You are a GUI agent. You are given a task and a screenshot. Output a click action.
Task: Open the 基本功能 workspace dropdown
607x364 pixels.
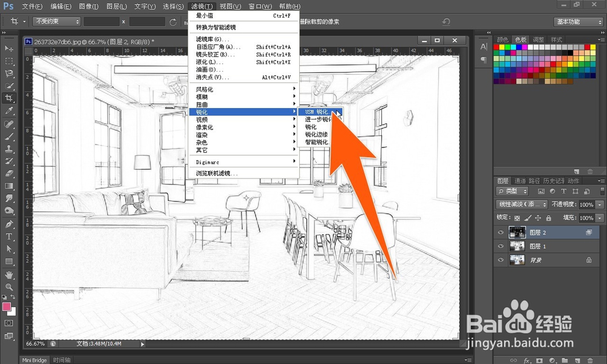578,22
